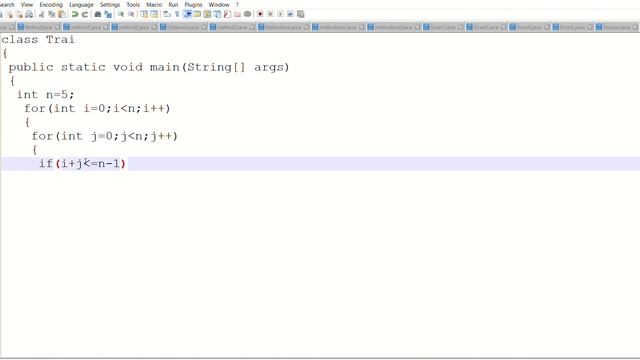This screenshot has width=640, height=360.
Task: Click the Redo arrow icon
Action: coord(85,14)
